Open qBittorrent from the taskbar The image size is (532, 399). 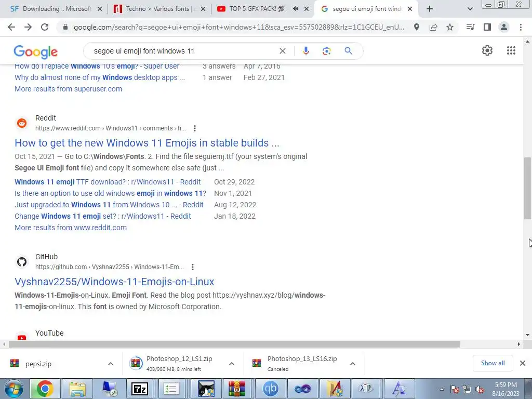[x=270, y=389]
